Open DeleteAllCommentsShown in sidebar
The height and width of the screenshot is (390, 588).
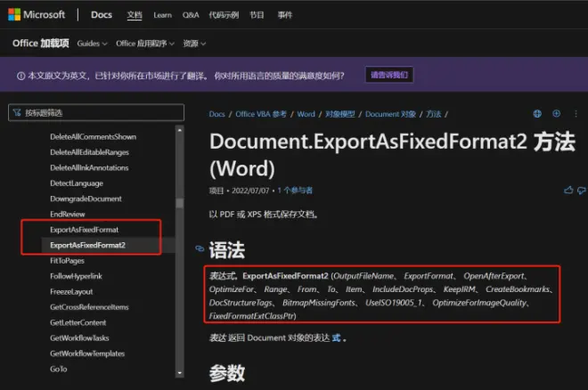pos(93,137)
